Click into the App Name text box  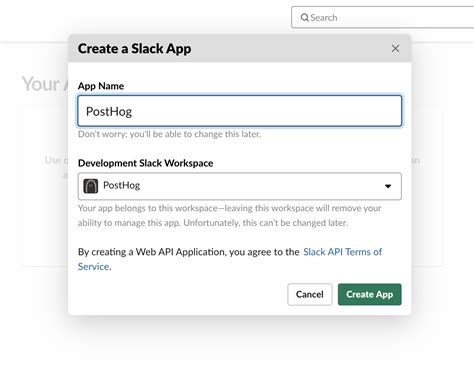240,111
